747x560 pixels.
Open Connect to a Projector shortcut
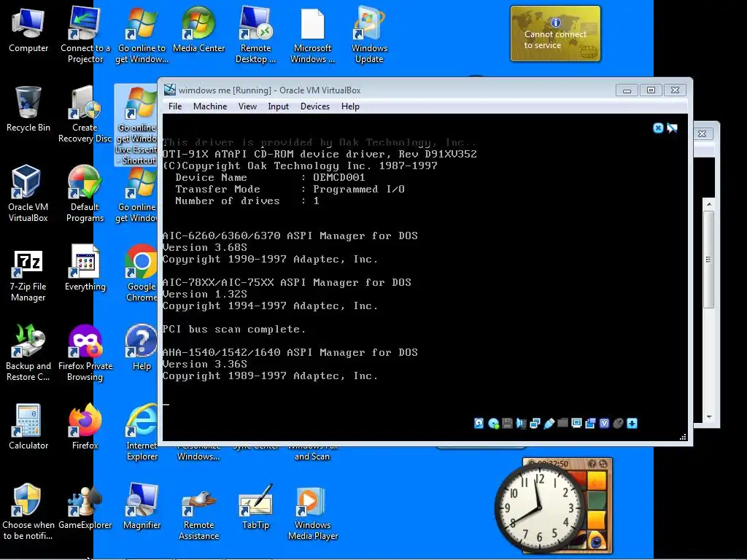pos(85,34)
